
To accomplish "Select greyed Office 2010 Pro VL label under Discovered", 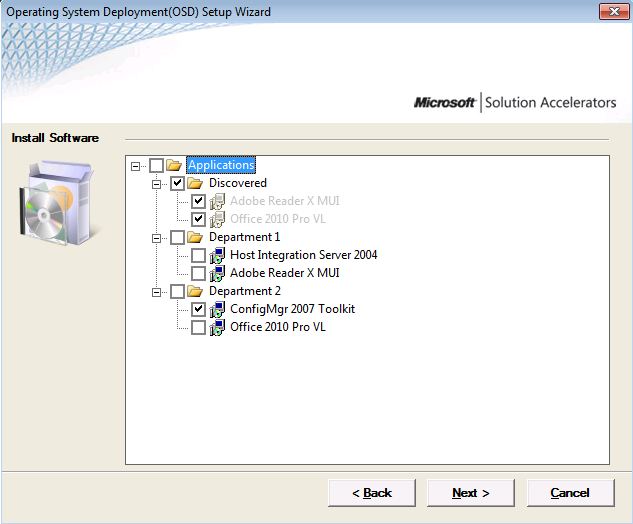I will click(x=278, y=219).
